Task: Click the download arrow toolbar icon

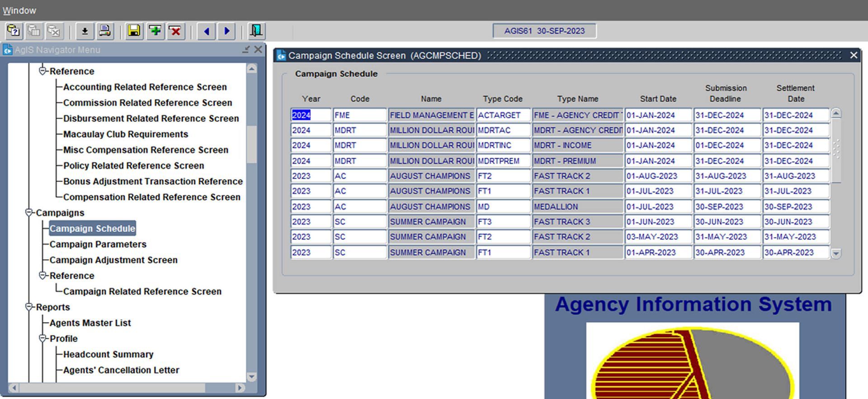Action: click(85, 31)
